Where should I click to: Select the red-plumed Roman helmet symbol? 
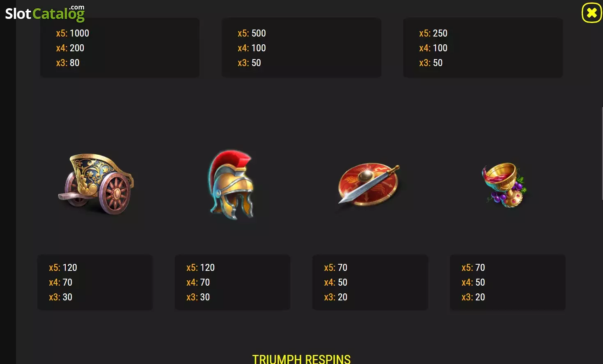[x=232, y=184]
